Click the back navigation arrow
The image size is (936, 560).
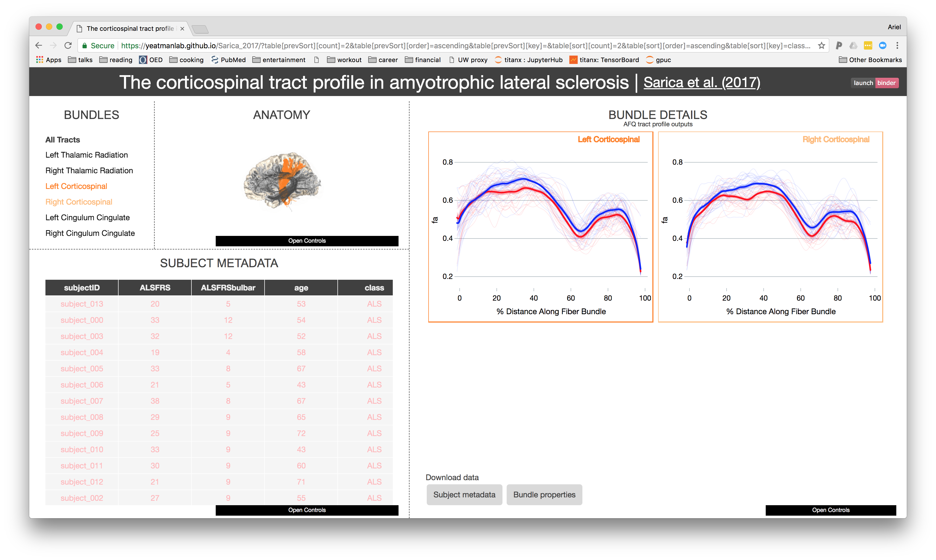pos(38,46)
